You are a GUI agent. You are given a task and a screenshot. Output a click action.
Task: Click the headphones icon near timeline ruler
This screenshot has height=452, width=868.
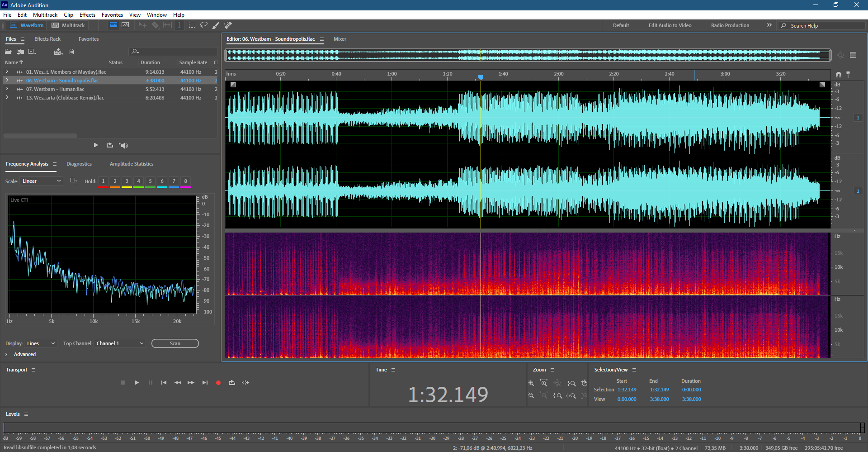pyautogui.click(x=839, y=75)
